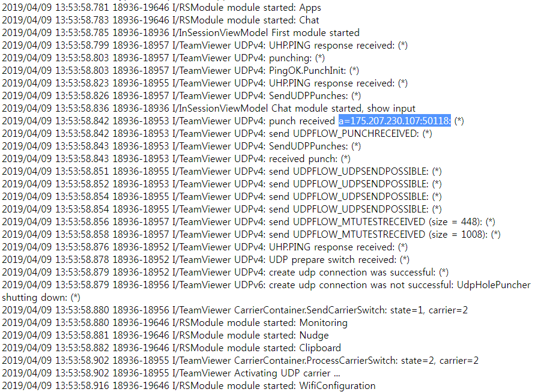Click 'CarrierContainer.SendCarrierSwitch: state=1, carrier=2' line
The height and width of the screenshot is (392, 535).
pyautogui.click(x=235, y=310)
